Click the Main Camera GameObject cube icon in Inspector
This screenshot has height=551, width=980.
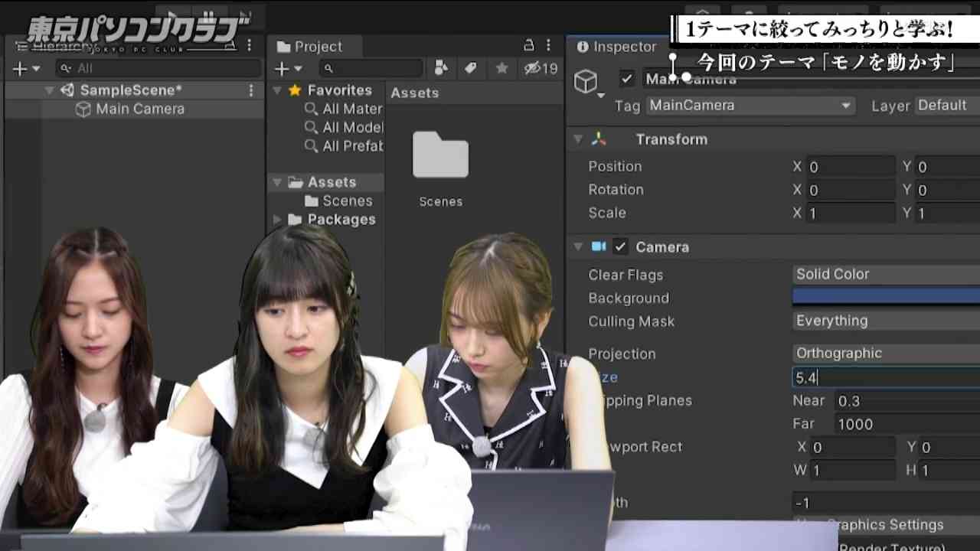[586, 82]
